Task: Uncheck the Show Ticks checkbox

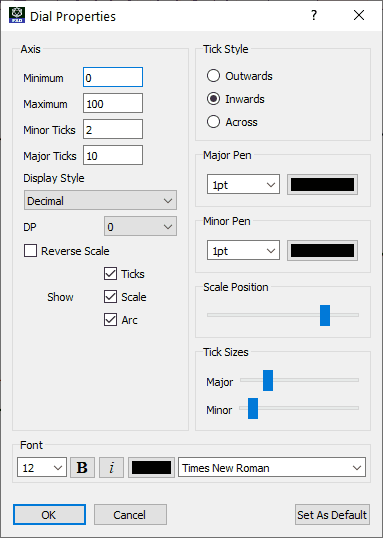Action: 110,274
